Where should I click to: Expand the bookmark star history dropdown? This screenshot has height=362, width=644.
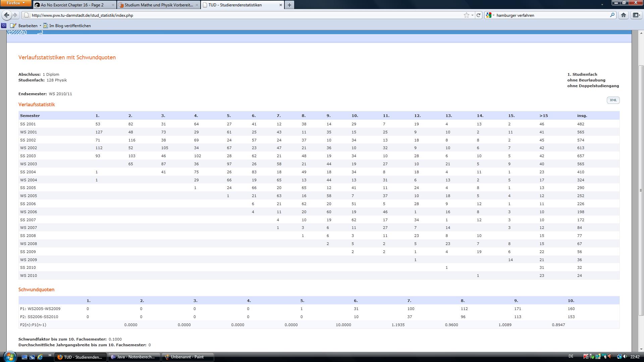[x=472, y=15]
